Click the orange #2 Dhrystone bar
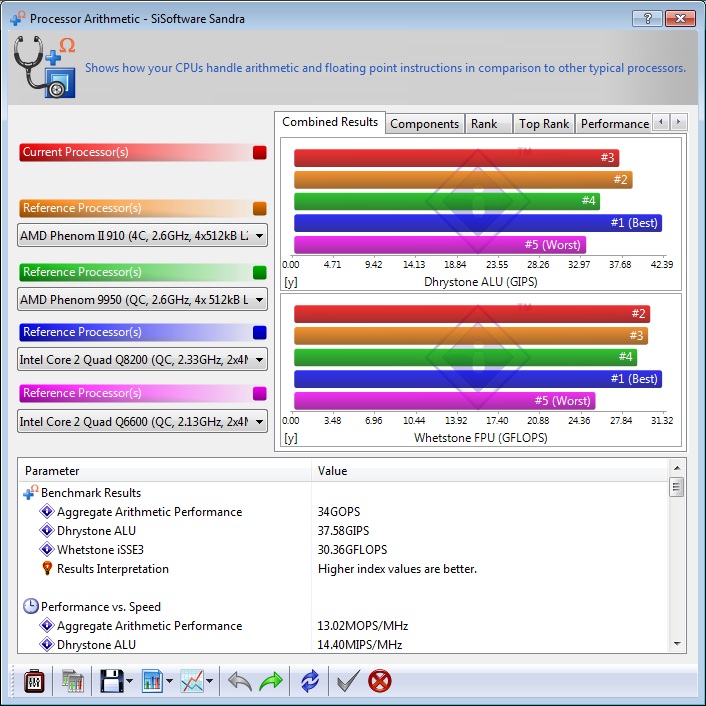Screen dimensions: 706x706 pos(463,180)
